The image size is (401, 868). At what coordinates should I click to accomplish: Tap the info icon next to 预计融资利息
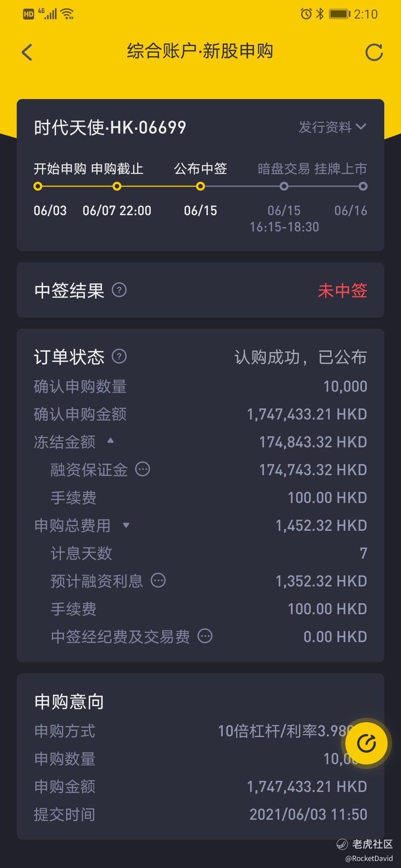[158, 580]
